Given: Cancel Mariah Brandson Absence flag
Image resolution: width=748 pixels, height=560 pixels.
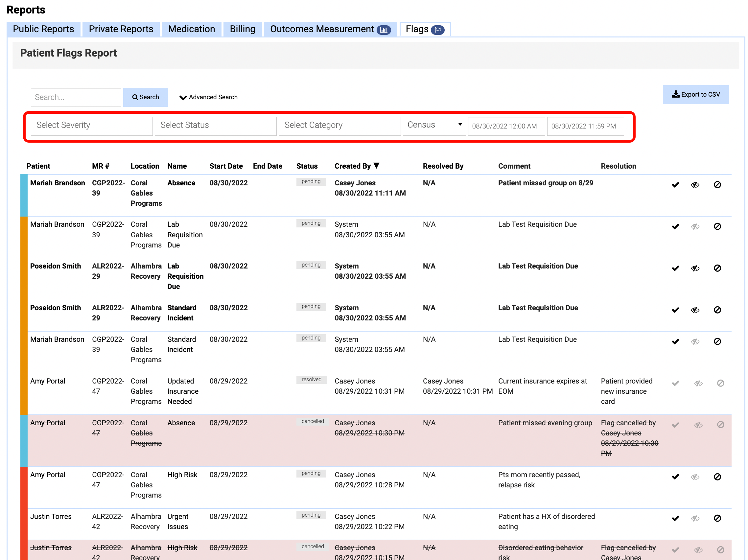Looking at the screenshot, I should point(717,185).
